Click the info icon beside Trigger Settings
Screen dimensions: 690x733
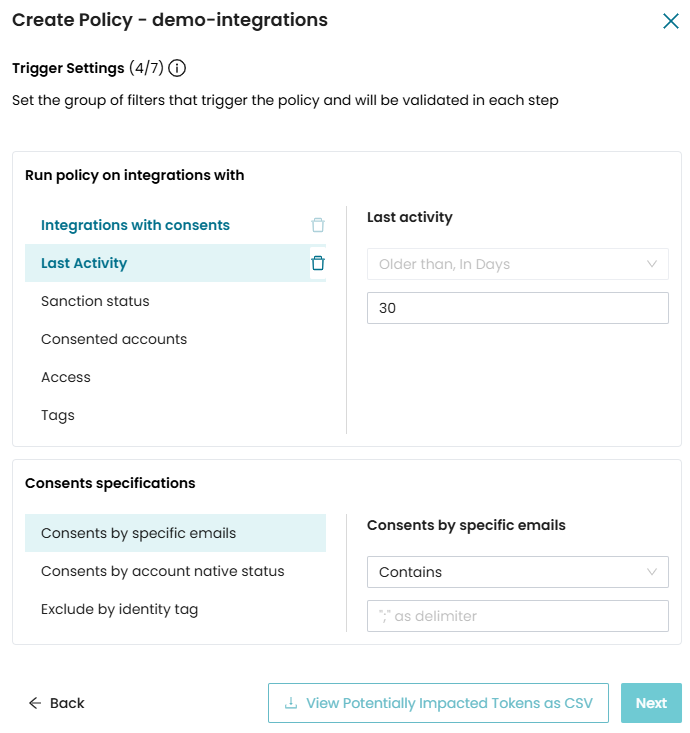click(x=177, y=68)
